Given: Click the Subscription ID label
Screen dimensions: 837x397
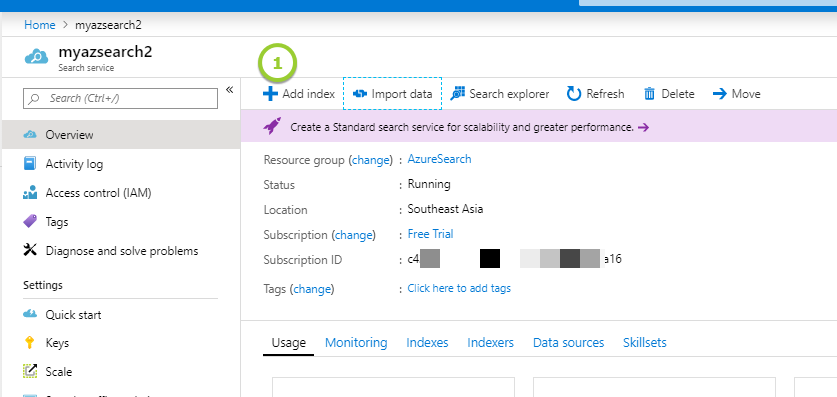Looking at the screenshot, I should (x=303, y=260).
